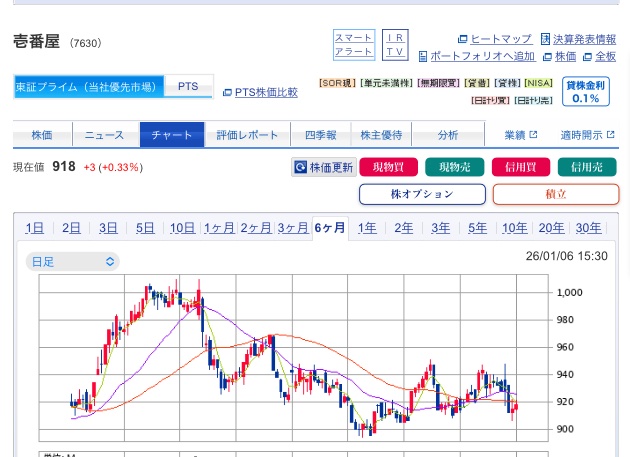Viewport: 630px width, 457px height.
Task: Click stock code (7630) text
Action: click(x=86, y=43)
